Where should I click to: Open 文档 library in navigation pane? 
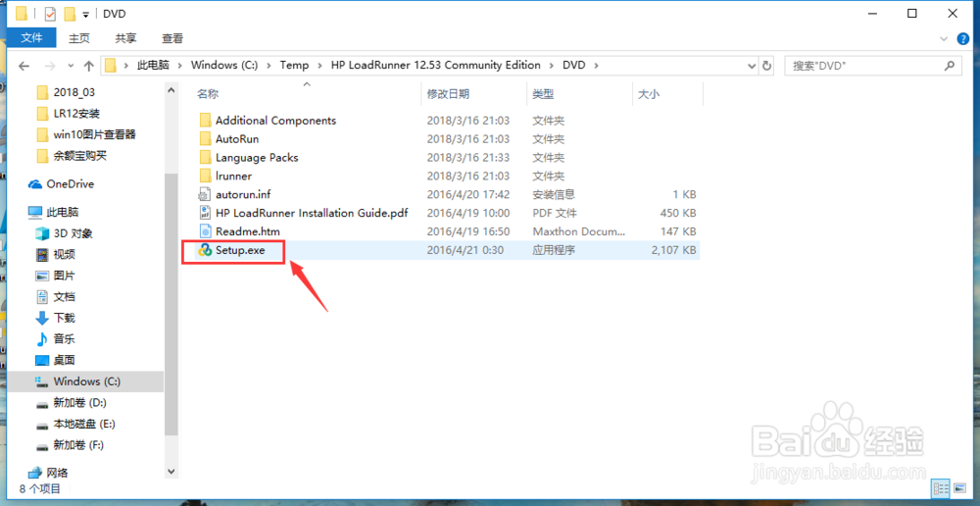65,296
